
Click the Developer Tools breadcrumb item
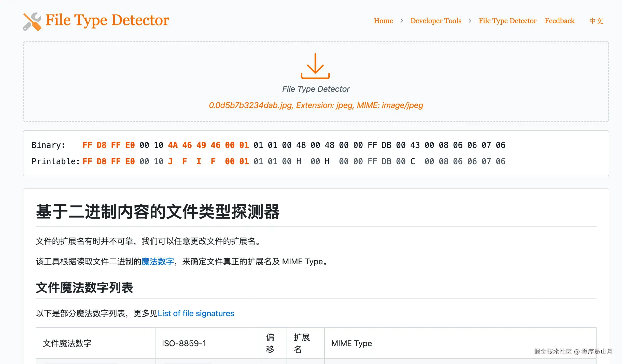[x=435, y=21]
